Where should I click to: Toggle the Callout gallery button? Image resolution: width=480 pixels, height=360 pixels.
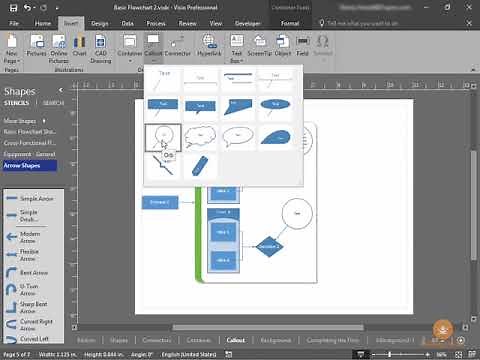[x=153, y=49]
